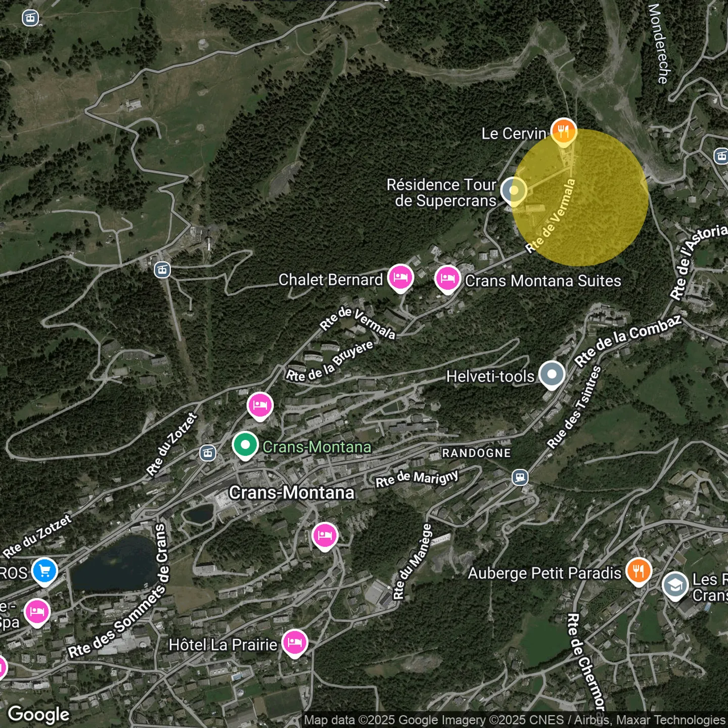Open the Hôtel La Prairie lodging pin
728x728 pixels.
tap(295, 643)
